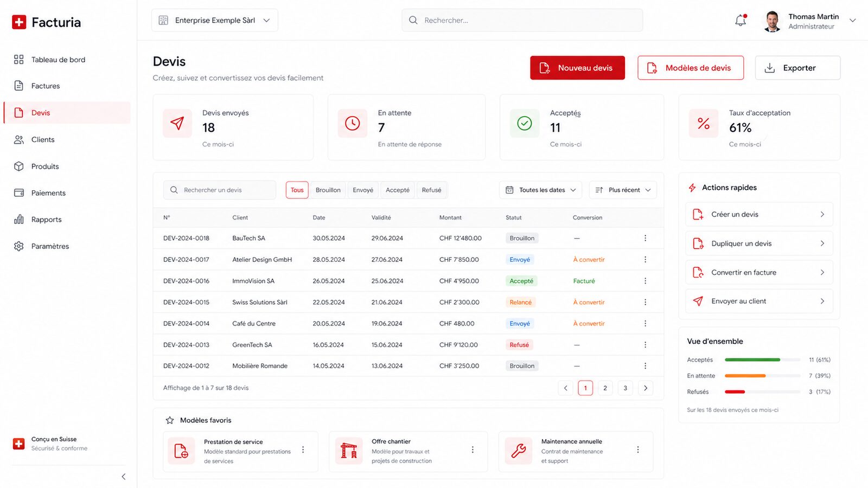Click the Nouveau devis button
This screenshot has height=488, width=868.
coord(577,68)
